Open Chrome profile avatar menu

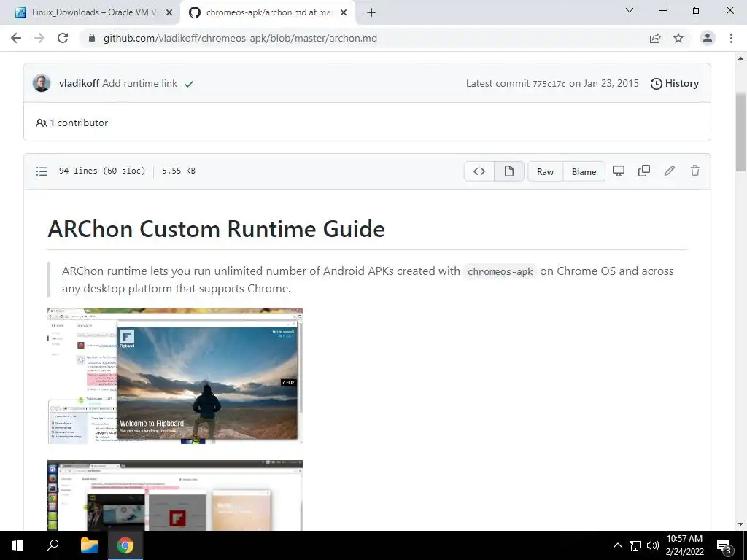(708, 38)
